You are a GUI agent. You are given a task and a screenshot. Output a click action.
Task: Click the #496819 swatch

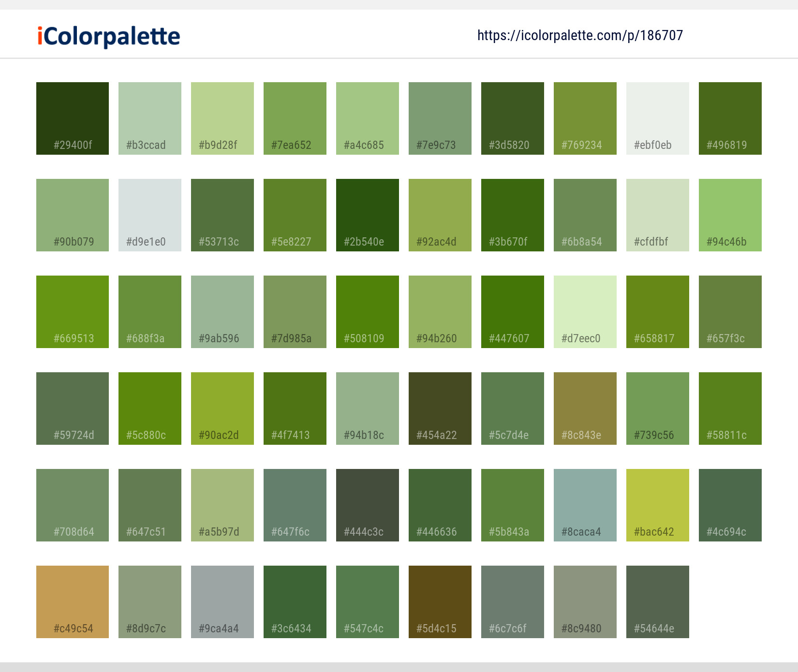click(x=730, y=118)
